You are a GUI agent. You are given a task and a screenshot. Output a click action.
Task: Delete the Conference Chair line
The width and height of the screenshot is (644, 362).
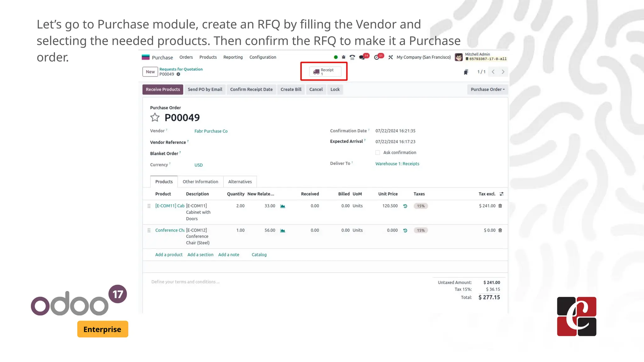pyautogui.click(x=500, y=230)
